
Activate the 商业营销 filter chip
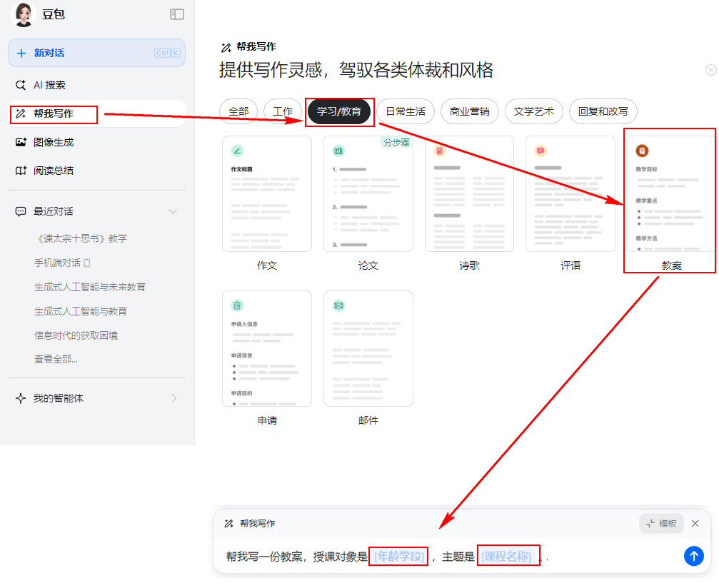click(x=469, y=111)
